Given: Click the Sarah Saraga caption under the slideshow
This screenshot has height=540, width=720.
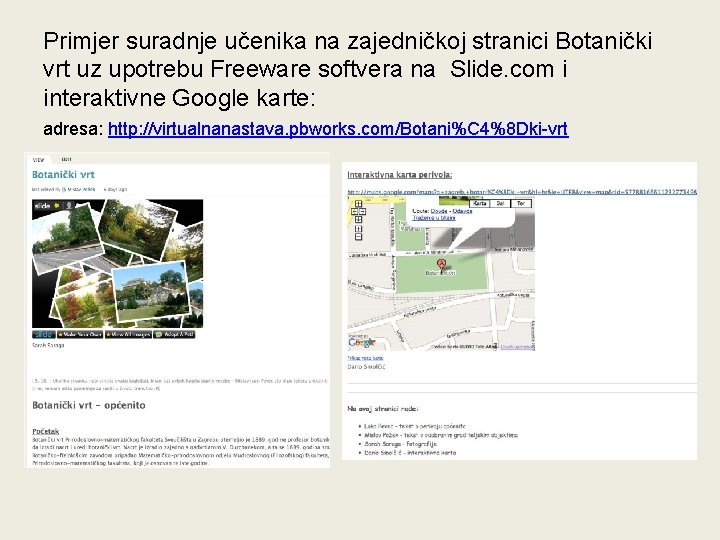Looking at the screenshot, I should coord(48,345).
